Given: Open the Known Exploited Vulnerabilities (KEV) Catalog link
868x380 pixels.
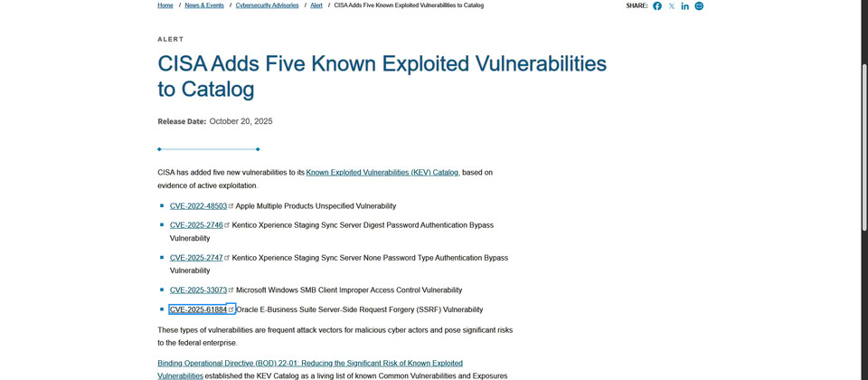Looking at the screenshot, I should 382,172.
